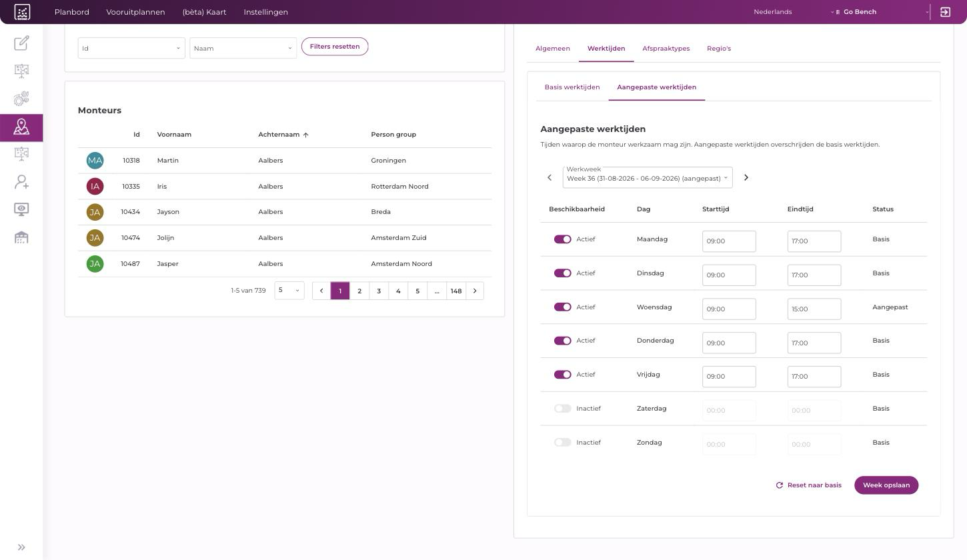Image resolution: width=967 pixels, height=560 pixels.
Task: Click the JA avatar for Jolijn
Action: [95, 237]
